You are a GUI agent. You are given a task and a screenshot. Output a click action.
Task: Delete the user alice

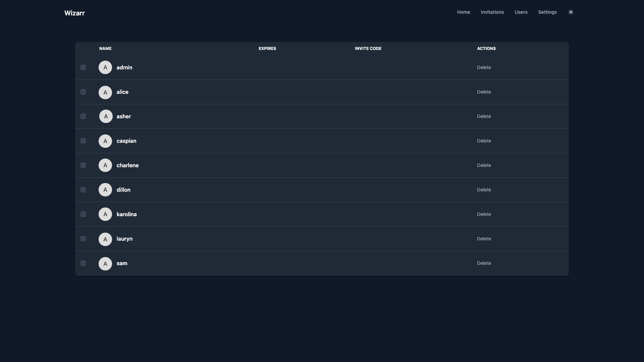click(484, 92)
